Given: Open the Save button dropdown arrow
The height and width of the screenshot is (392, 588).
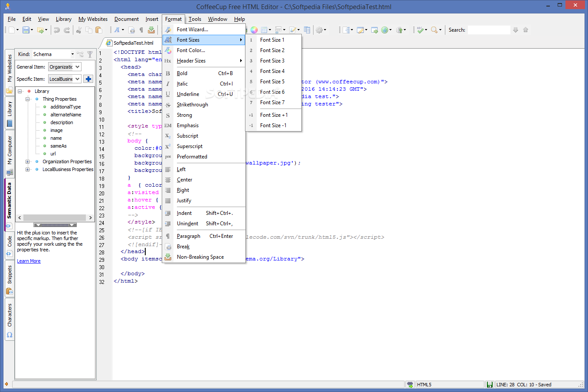Looking at the screenshot, I should (x=32, y=30).
